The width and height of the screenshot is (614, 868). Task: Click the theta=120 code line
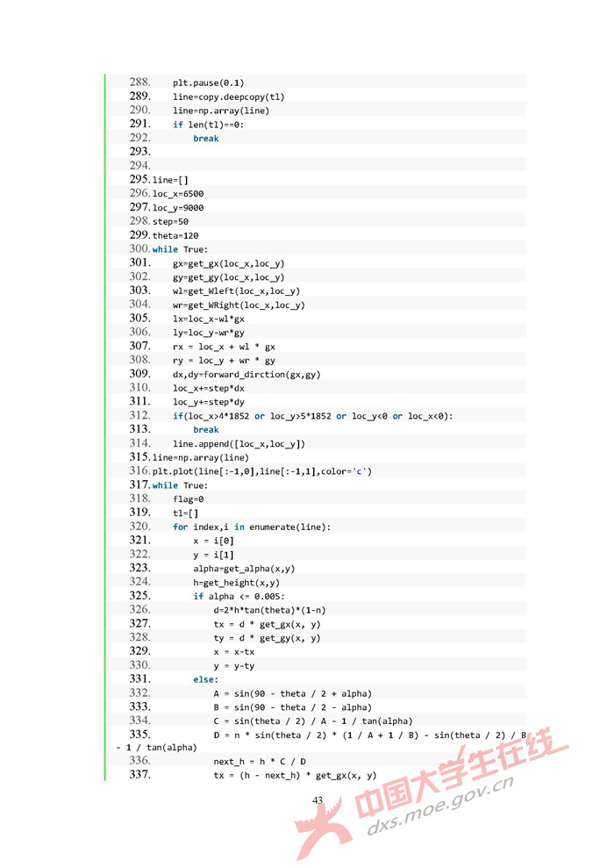(x=175, y=236)
